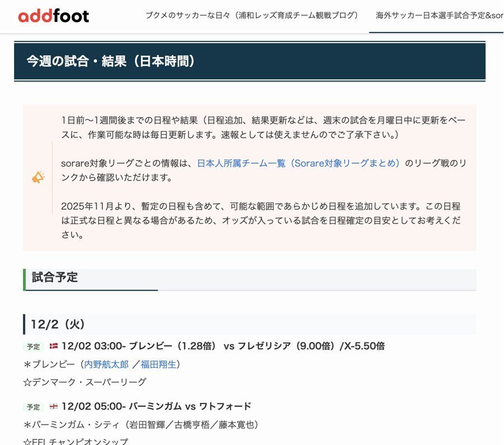Click match line 12/02 05:00- バーミンガム vs ワトフォード
Screen dimensions: 504x445
[x=156, y=406]
